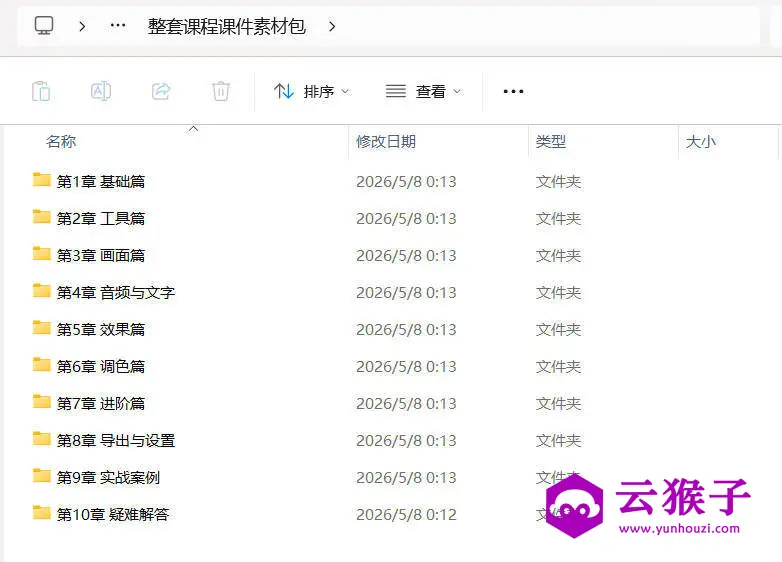The height and width of the screenshot is (562, 782).
Task: Select the folder name 第2章 工具篇
Action: [x=101, y=218]
